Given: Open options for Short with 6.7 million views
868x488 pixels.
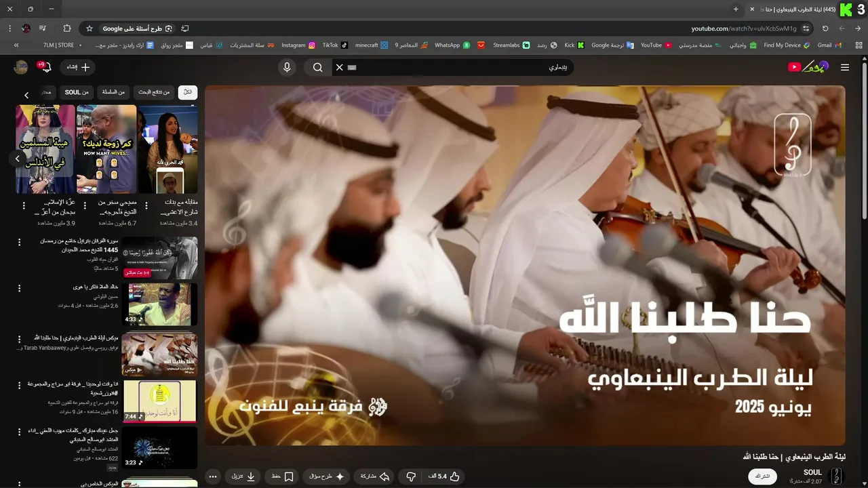Looking at the screenshot, I should coord(85,205).
